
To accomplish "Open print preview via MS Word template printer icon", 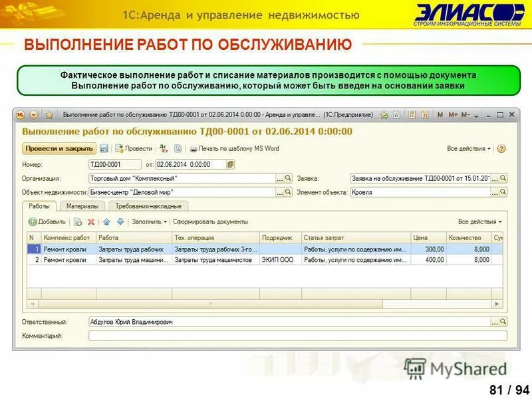I will pos(193,150).
